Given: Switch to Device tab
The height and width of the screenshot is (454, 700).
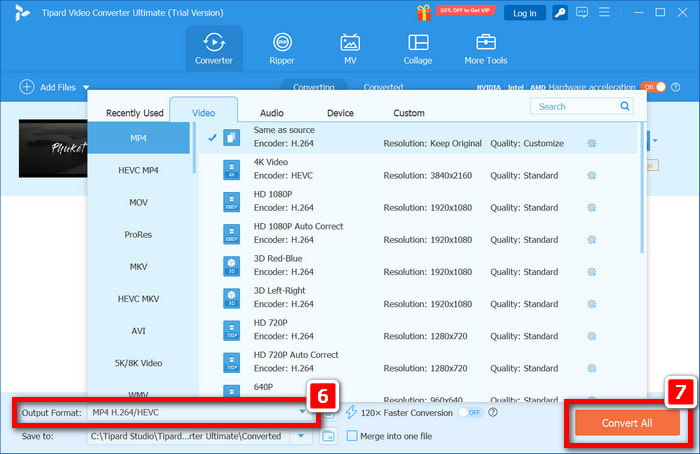Looking at the screenshot, I should tap(340, 113).
